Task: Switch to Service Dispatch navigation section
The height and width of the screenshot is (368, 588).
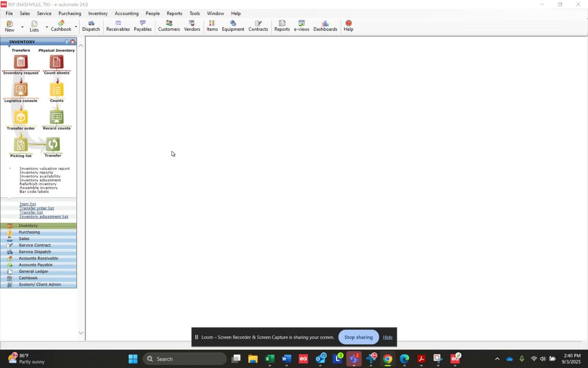Action: (39, 252)
